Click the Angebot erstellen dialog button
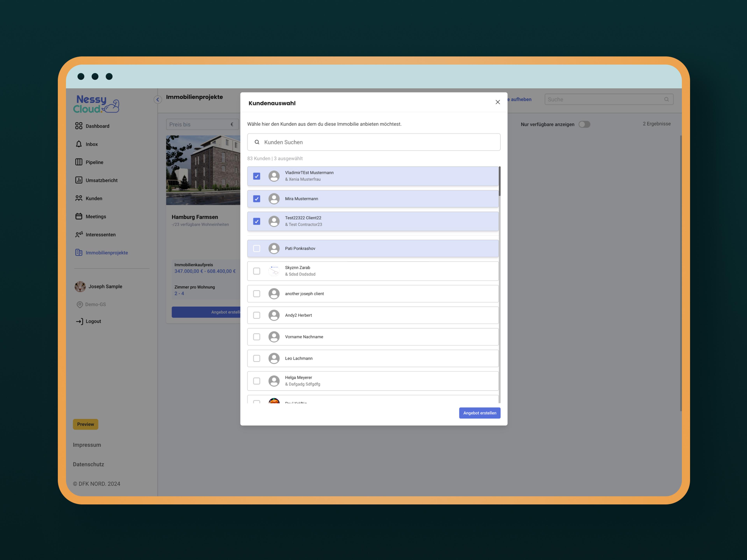The width and height of the screenshot is (747, 560). tap(480, 413)
